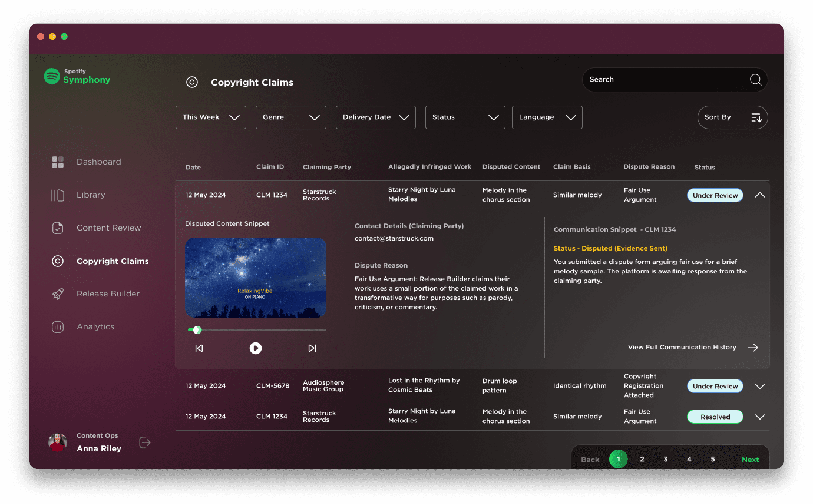Click the search magnifier icon
The height and width of the screenshot is (504, 813).
(755, 80)
